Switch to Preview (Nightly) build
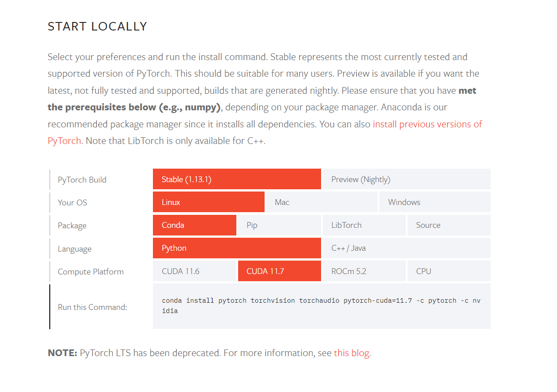Viewport: 557px width, 392px height. click(406, 179)
